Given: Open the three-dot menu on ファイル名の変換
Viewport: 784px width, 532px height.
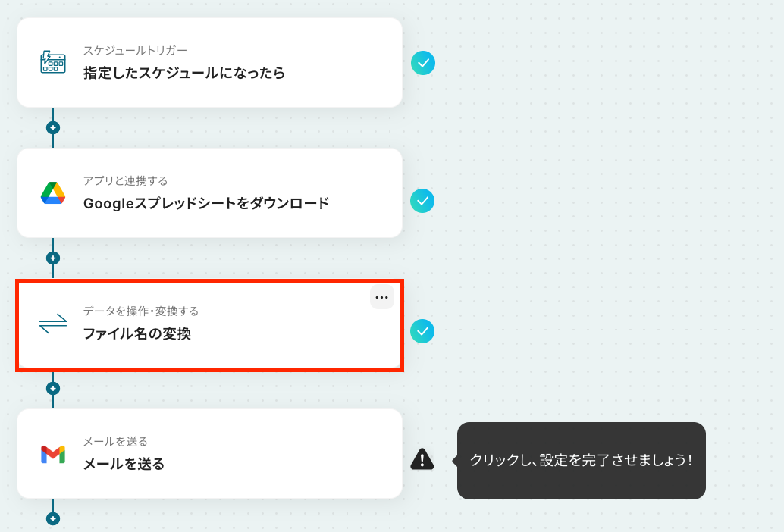Looking at the screenshot, I should point(382,297).
